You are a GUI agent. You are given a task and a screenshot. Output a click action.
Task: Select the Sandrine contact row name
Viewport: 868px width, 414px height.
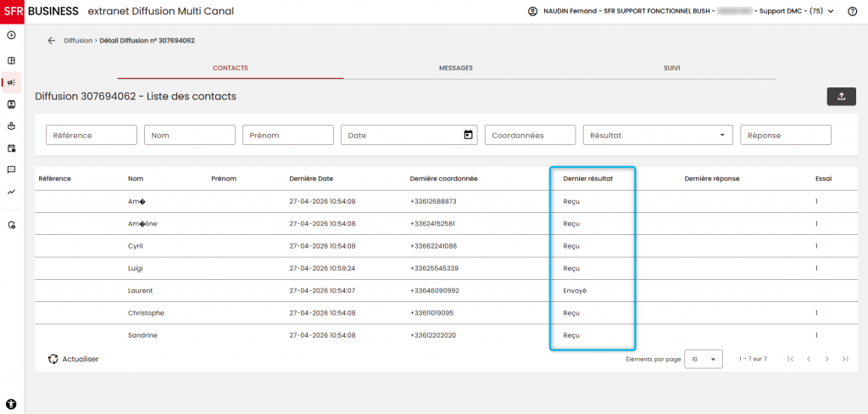click(x=142, y=335)
